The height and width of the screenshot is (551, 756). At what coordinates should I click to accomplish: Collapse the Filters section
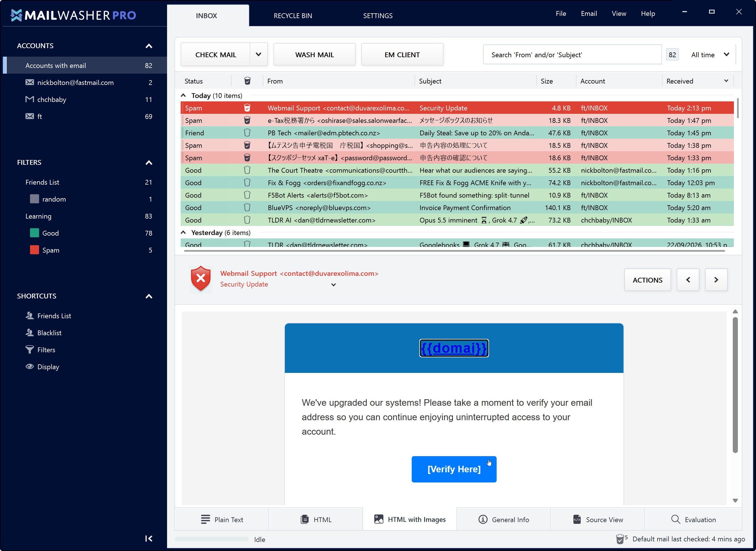149,163
